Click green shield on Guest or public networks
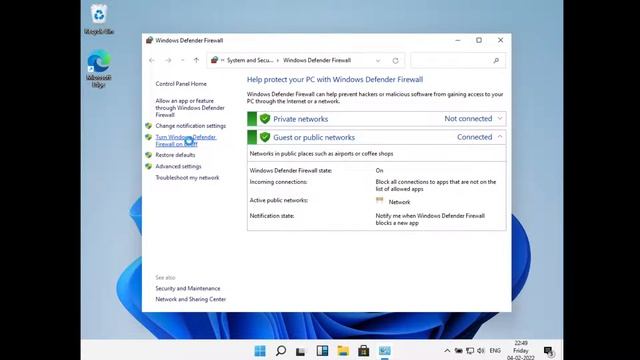640x360 pixels. [265, 137]
